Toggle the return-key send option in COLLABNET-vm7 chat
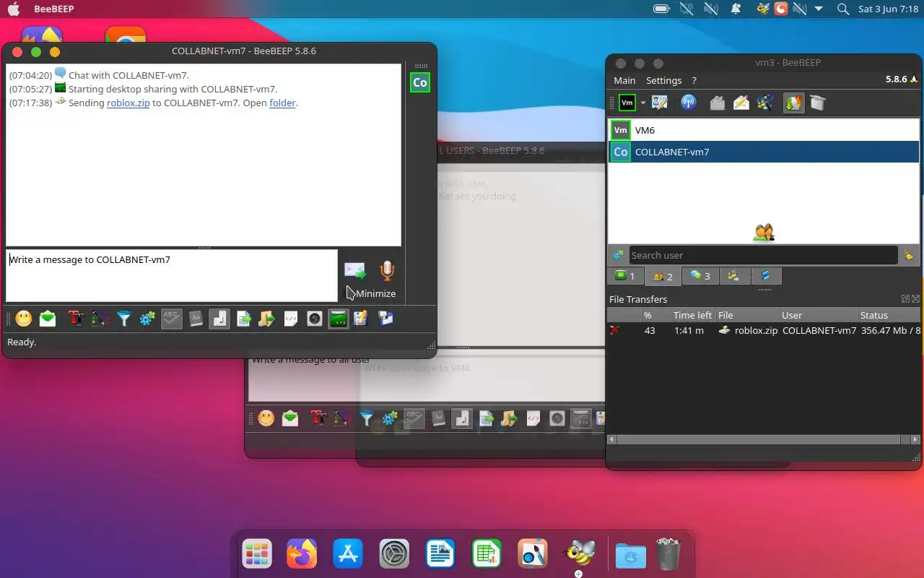 (219, 319)
